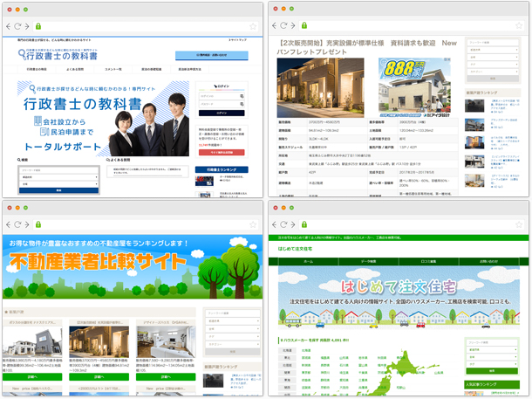Open last sidebar dropdown in 2次販売開始 window
532x399 pixels.
click(x=493, y=72)
